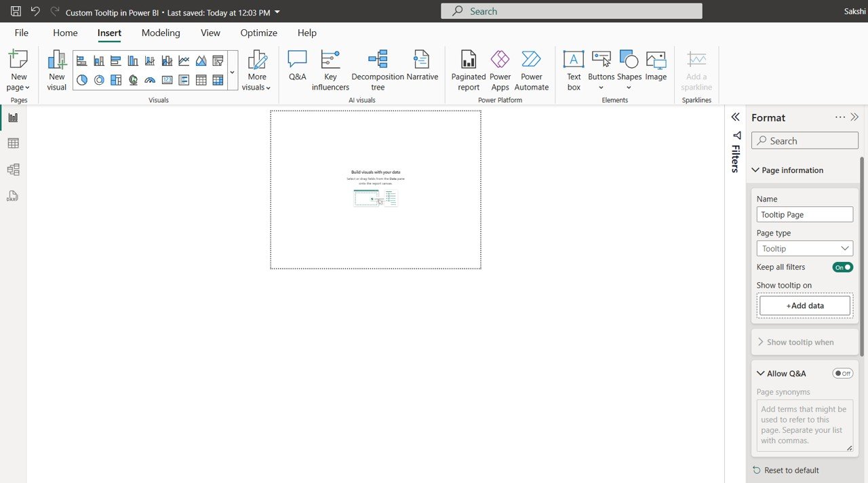This screenshot has width=868, height=483.
Task: Insert a multi-row card visual
Action: coord(184,80)
